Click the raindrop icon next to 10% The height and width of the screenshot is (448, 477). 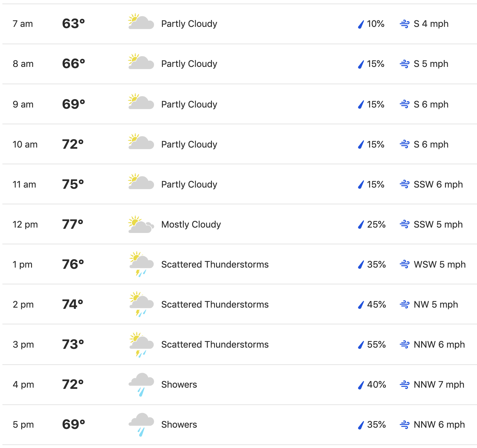361,24
